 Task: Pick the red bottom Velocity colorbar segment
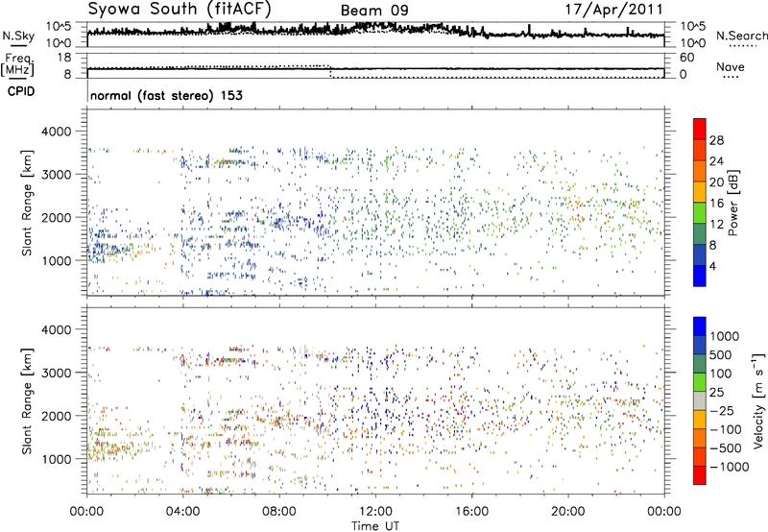pyautogui.click(x=700, y=475)
